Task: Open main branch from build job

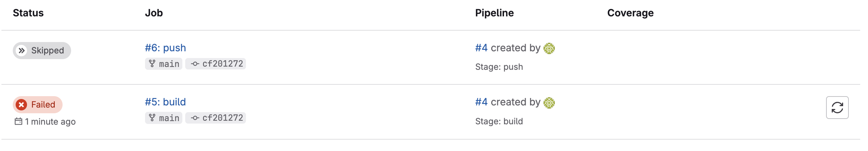Action: [169, 118]
